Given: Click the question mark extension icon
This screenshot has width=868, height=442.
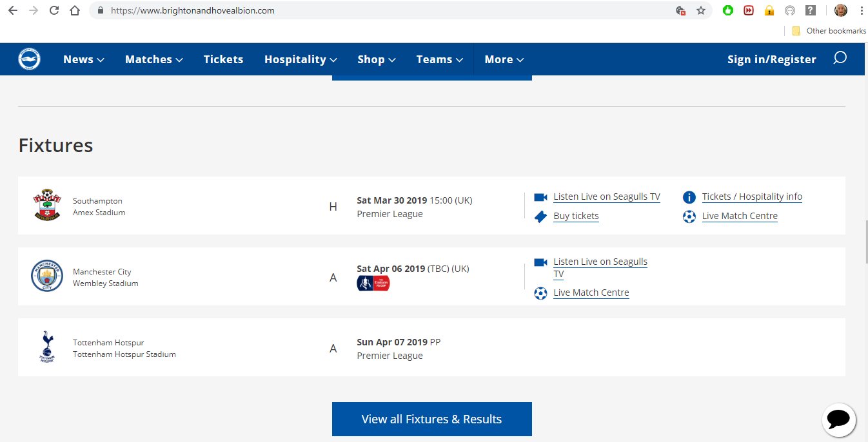Looking at the screenshot, I should point(811,10).
